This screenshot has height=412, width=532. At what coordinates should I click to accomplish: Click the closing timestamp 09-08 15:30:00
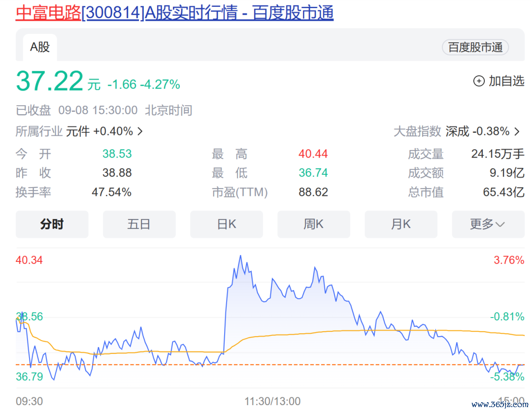(x=98, y=110)
